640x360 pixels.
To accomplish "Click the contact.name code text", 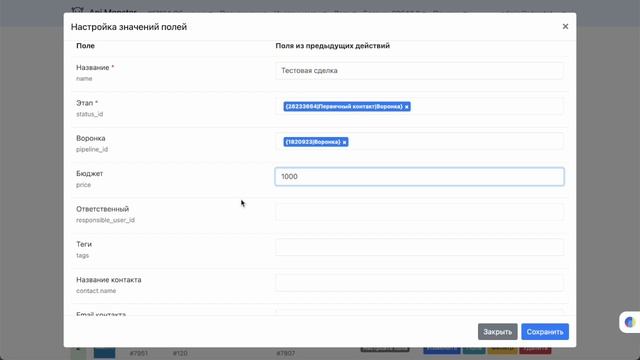I will [96, 291].
